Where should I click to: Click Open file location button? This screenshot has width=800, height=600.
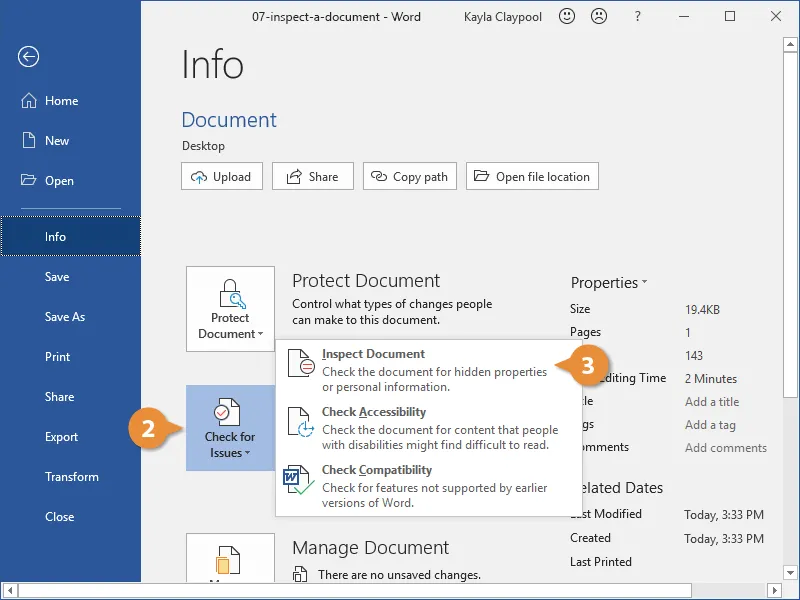(x=532, y=177)
